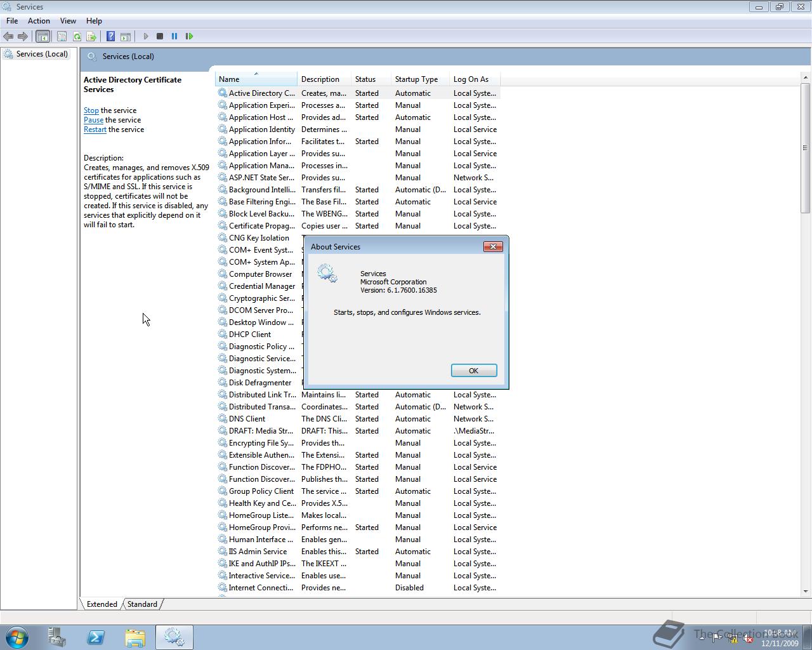Open Windows Explorer folder on taskbar
Screen dimensions: 812x650
[135, 637]
